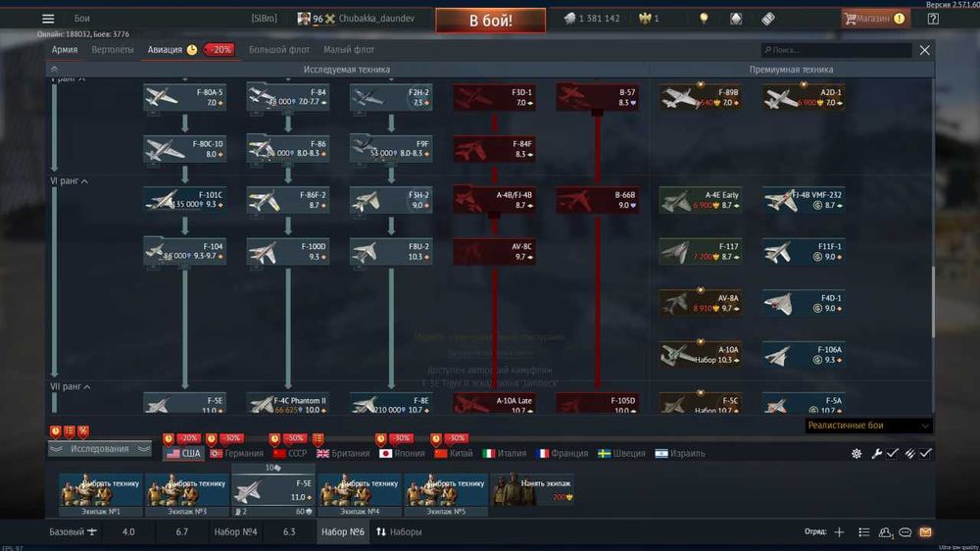980x551 pixels.
Task: Select the Авиация tab
Action: click(165, 49)
